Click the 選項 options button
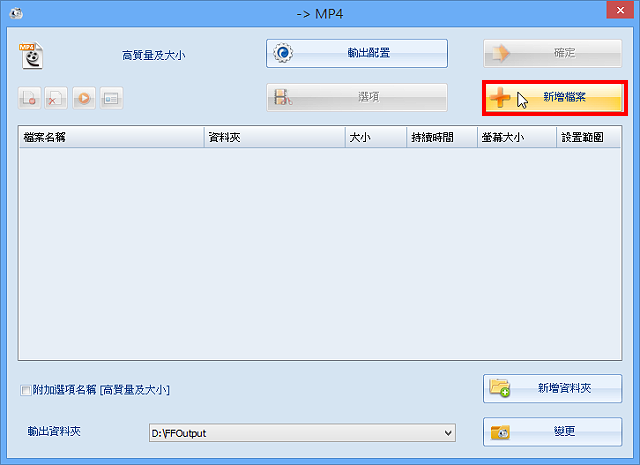Image resolution: width=640 pixels, height=465 pixels. tap(357, 98)
